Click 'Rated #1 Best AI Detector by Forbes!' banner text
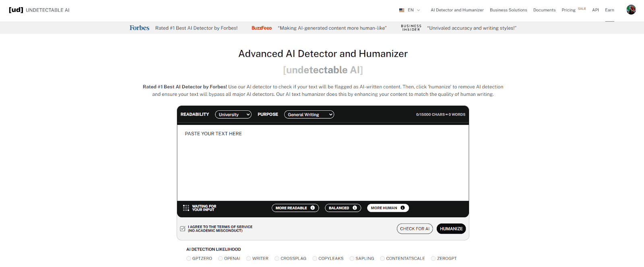Screen dimensions: 644x267 click(x=196, y=28)
